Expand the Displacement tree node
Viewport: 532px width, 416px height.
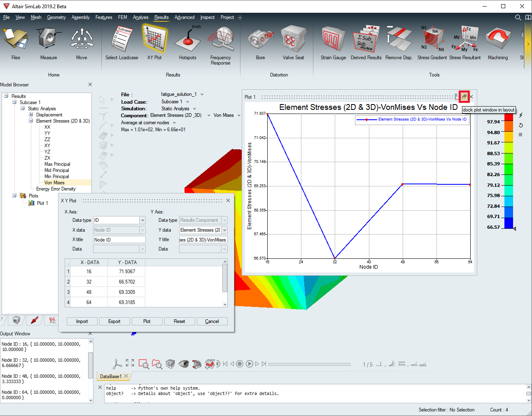click(31, 115)
